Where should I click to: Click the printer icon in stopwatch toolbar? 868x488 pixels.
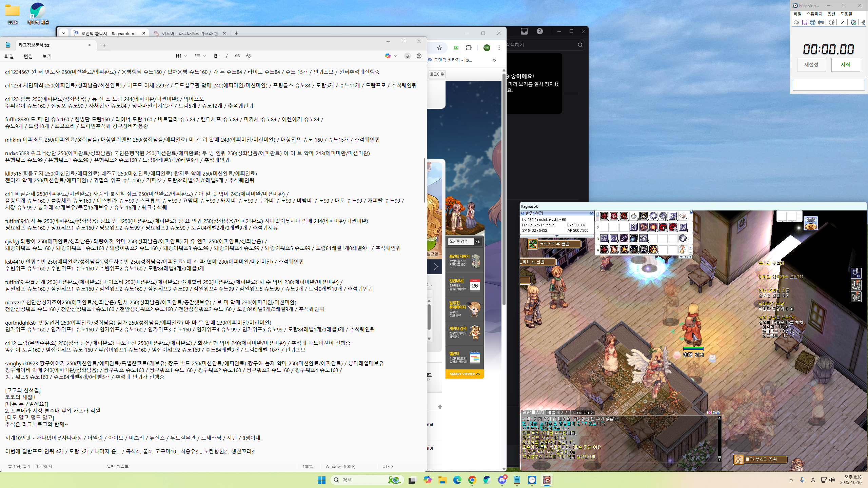pyautogui.click(x=821, y=22)
